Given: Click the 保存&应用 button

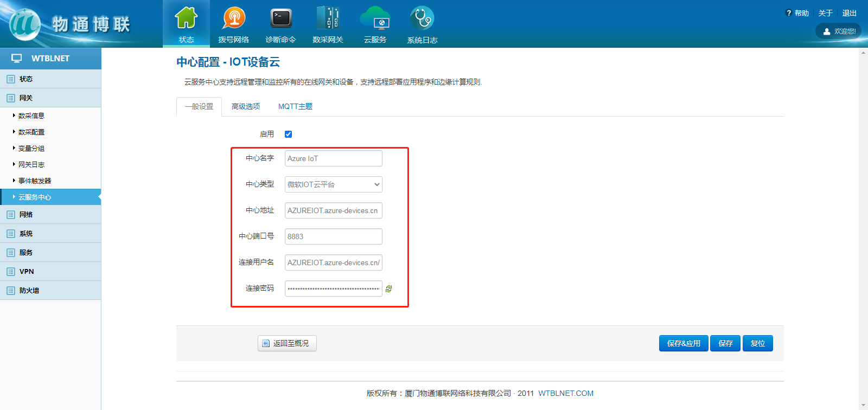Looking at the screenshot, I should point(684,343).
